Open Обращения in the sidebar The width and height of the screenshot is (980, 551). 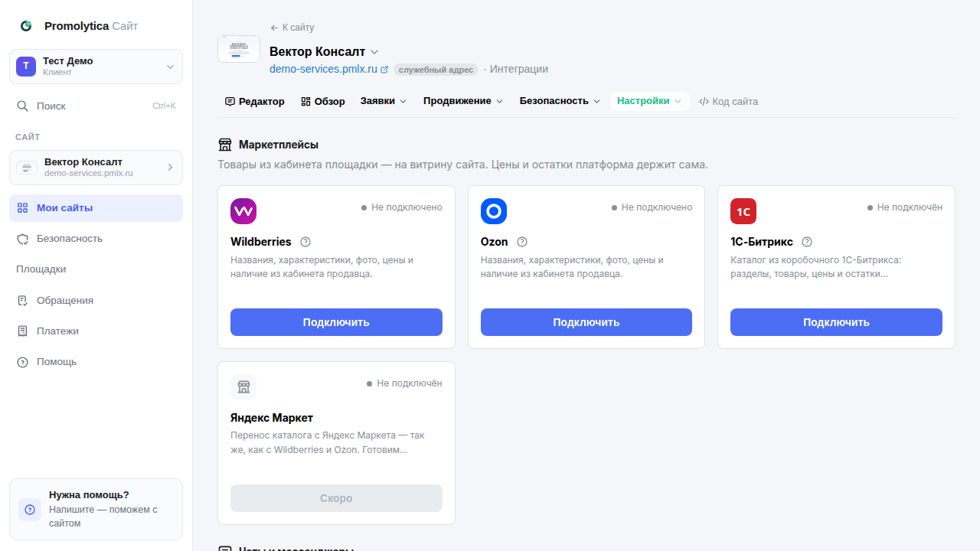[96, 301]
